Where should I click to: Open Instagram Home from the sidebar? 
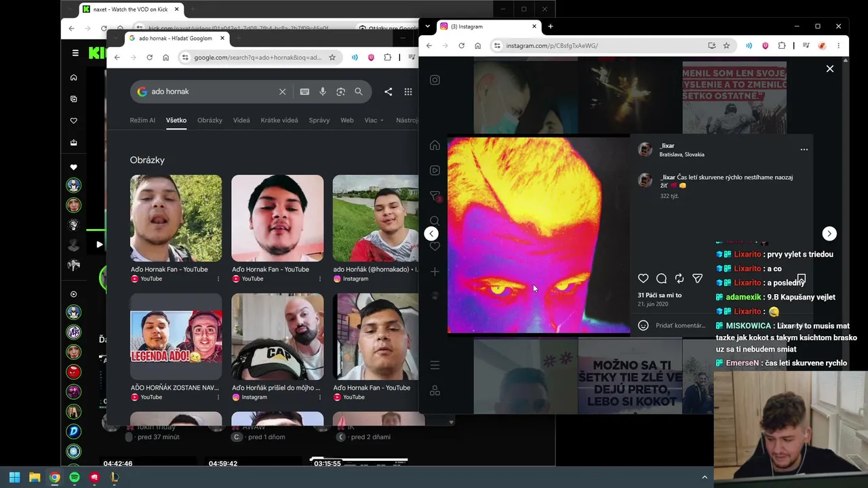435,145
